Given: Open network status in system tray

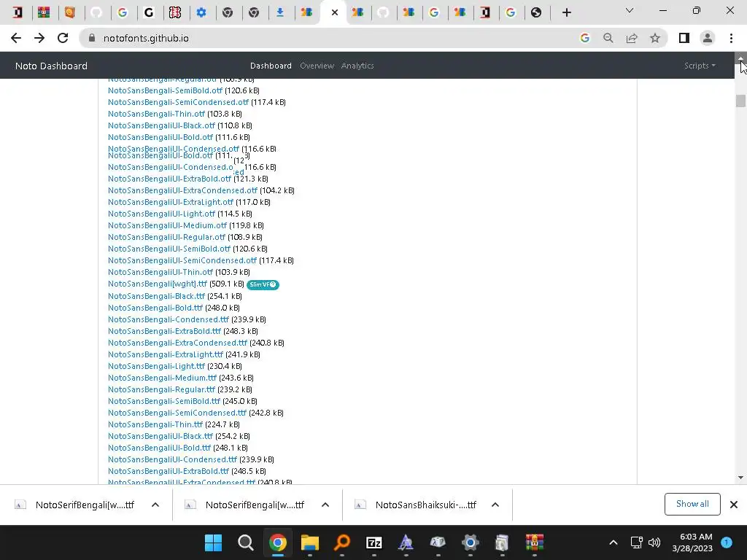Looking at the screenshot, I should pos(636,542).
